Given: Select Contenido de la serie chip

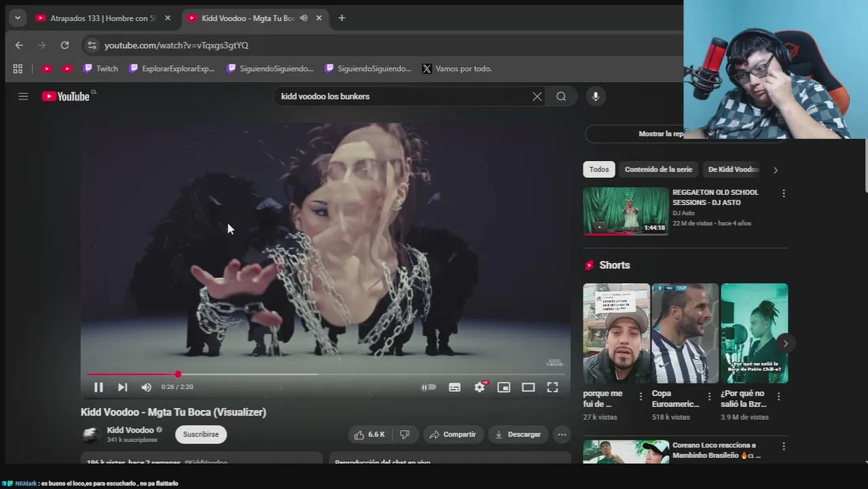Looking at the screenshot, I should (658, 170).
